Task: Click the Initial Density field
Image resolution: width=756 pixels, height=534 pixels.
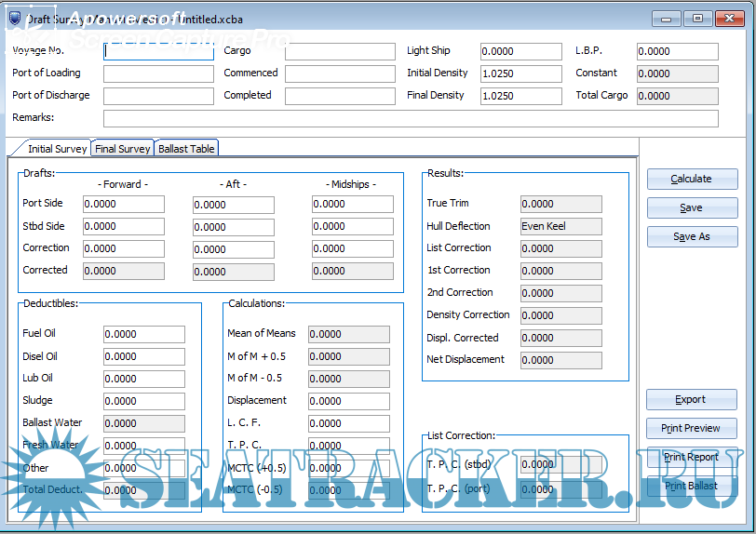Action: (520, 73)
